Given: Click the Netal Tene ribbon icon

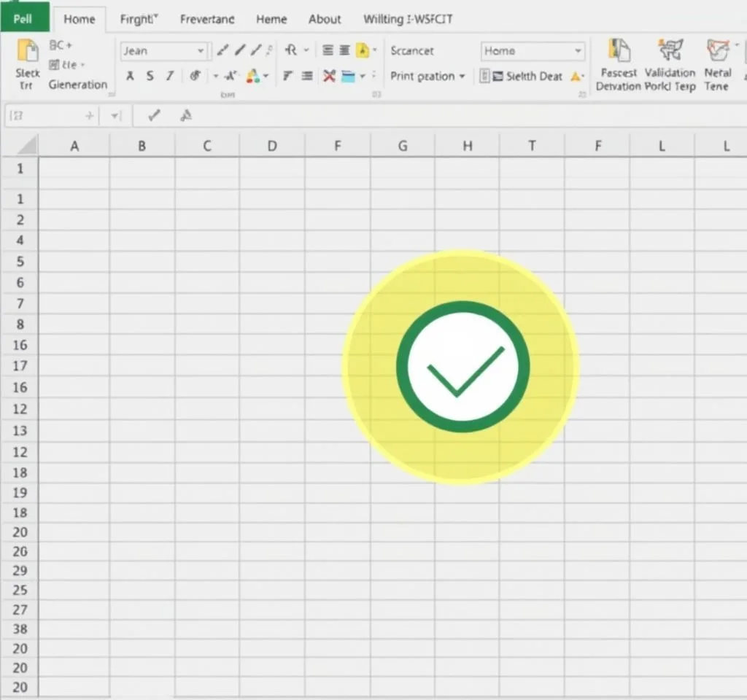Looking at the screenshot, I should point(716,51).
